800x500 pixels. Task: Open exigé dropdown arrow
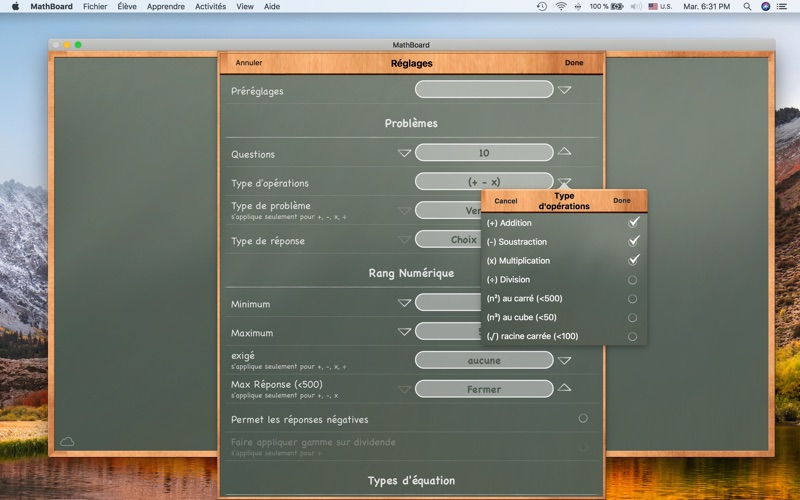coord(564,360)
